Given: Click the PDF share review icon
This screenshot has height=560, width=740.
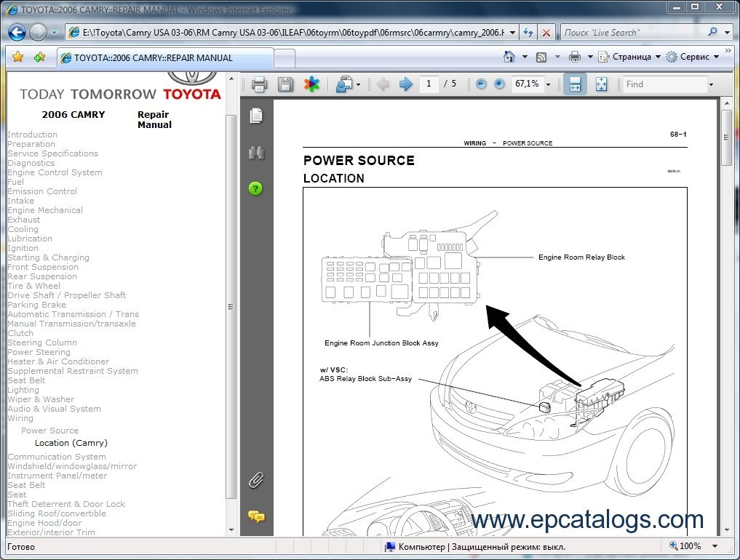Looking at the screenshot, I should [x=344, y=84].
